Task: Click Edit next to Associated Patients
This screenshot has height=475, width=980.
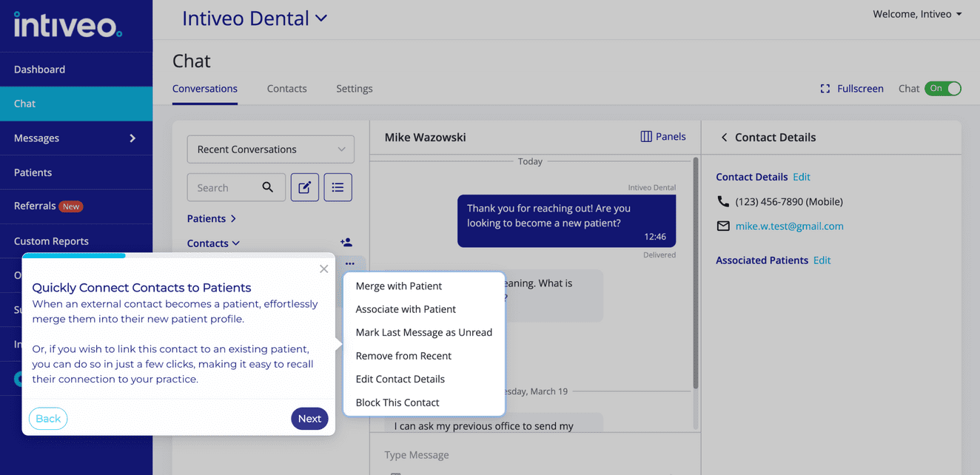Action: [x=822, y=260]
